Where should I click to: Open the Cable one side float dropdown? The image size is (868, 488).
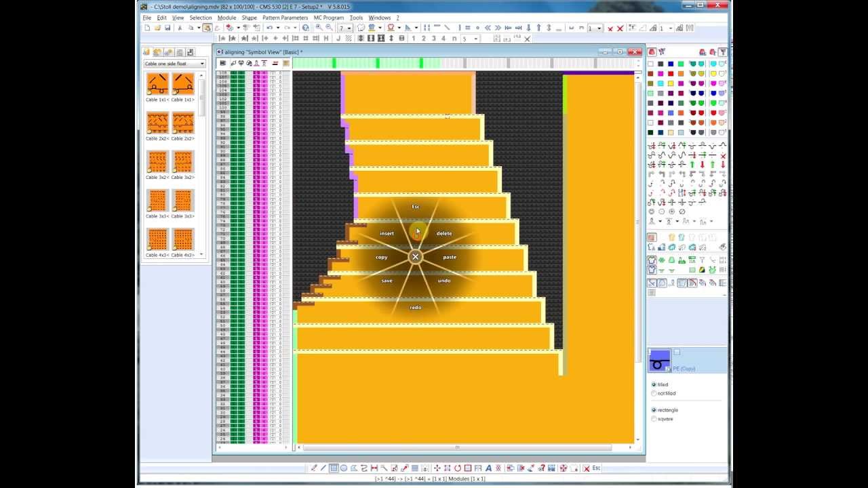[174, 64]
